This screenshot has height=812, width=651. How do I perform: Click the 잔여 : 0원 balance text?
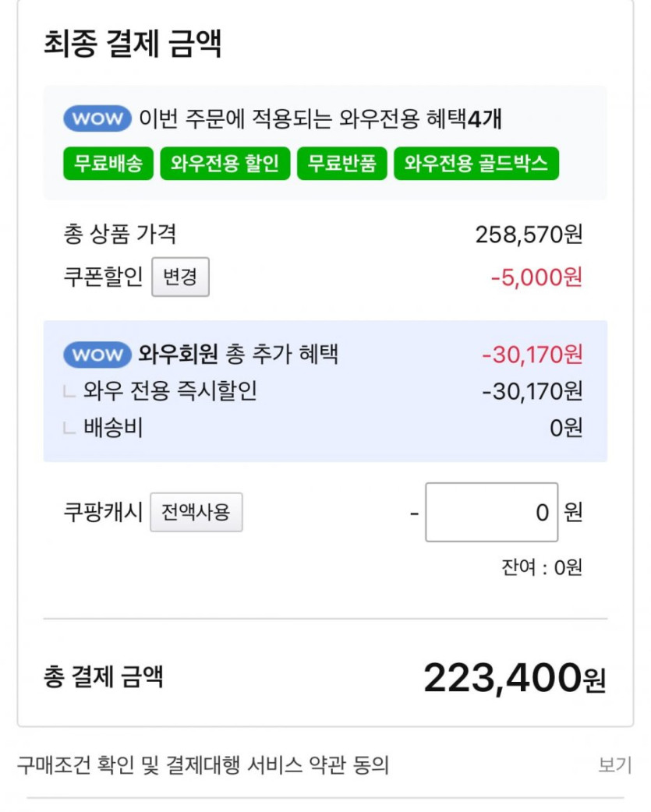pos(541,567)
